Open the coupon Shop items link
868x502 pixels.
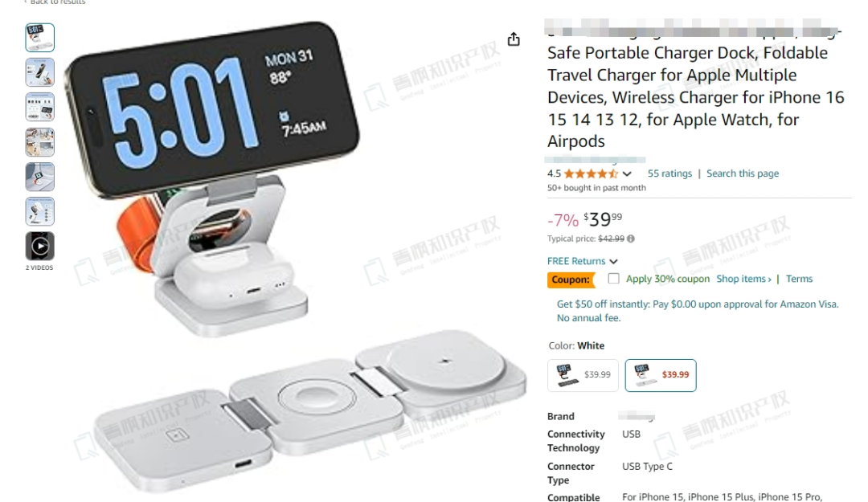click(x=743, y=279)
